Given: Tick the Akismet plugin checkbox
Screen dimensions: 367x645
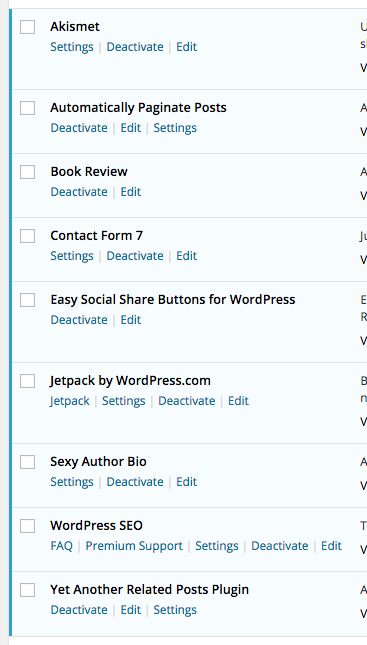Looking at the screenshot, I should pyautogui.click(x=28, y=27).
